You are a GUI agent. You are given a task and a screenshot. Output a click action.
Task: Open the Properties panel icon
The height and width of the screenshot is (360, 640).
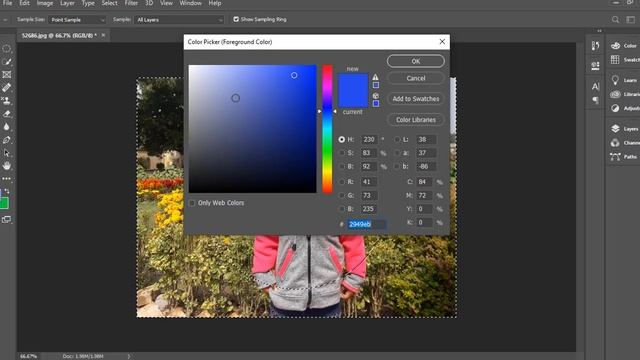coord(596,65)
